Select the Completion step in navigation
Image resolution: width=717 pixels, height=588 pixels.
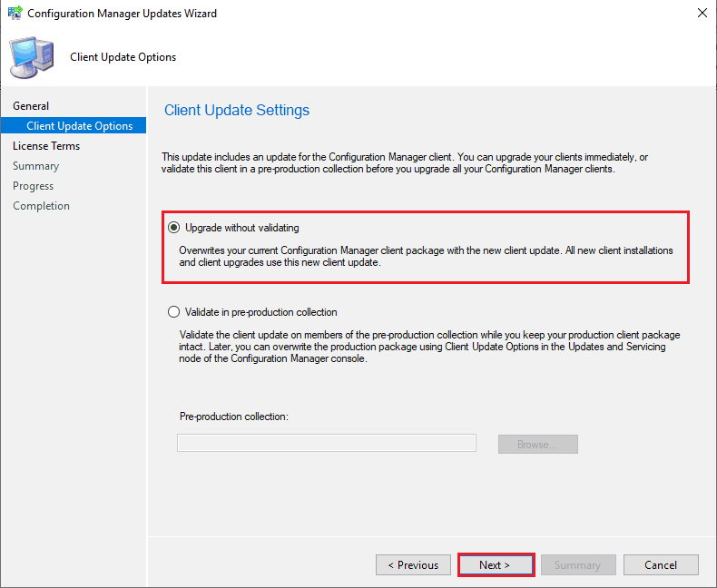click(41, 206)
